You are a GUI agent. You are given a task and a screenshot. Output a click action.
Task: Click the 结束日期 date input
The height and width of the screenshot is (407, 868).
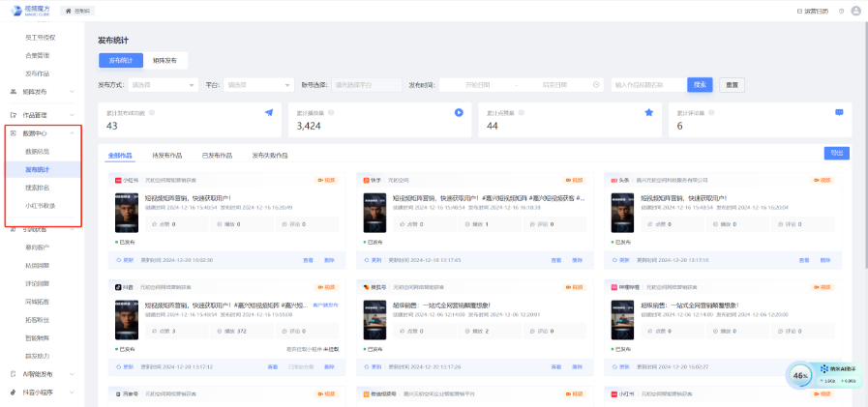point(554,85)
